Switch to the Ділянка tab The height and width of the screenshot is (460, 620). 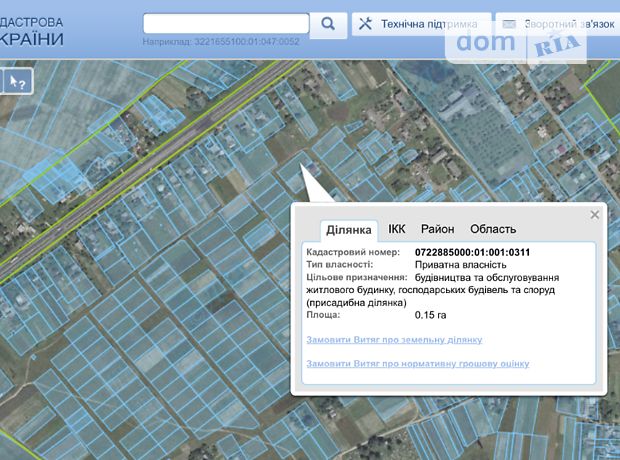349,230
